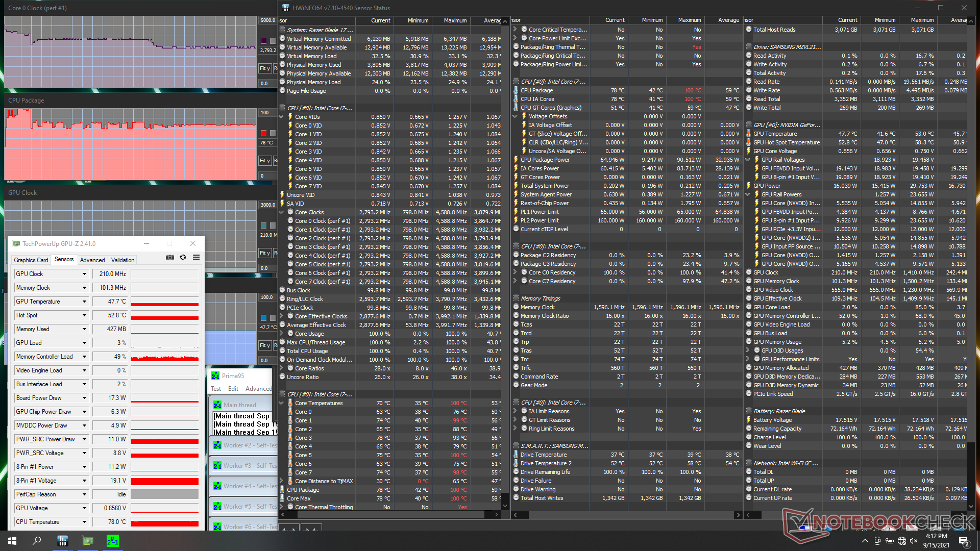This screenshot has width=980, height=551.
Task: Click the clock icon beside Virtual Memory Committed
Action: pos(282,39)
